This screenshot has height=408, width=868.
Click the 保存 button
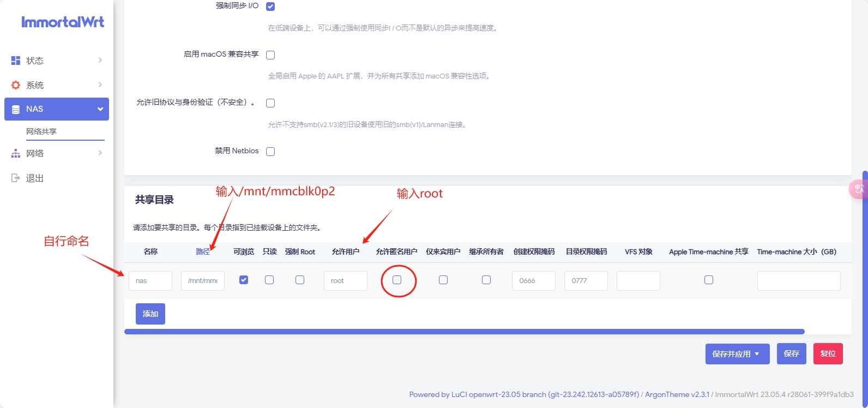792,353
